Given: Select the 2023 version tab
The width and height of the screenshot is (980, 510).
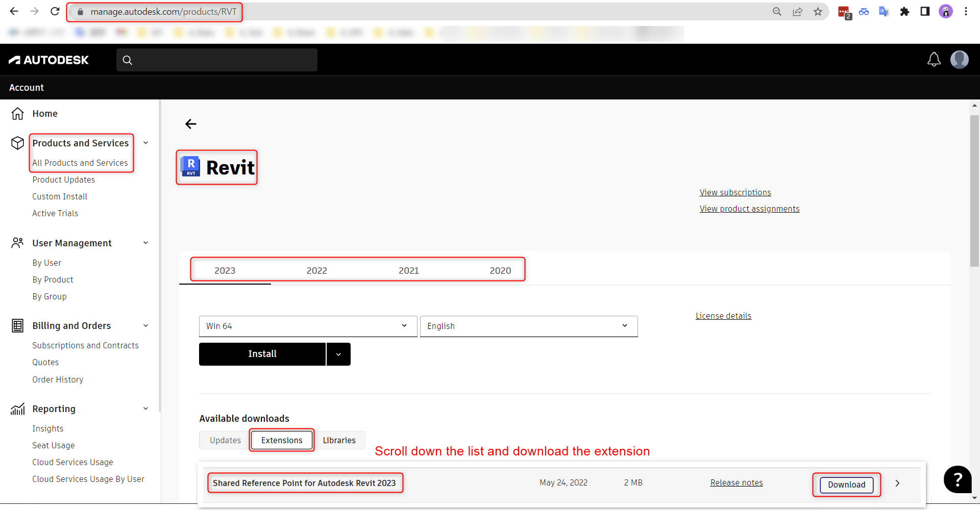Looking at the screenshot, I should pyautogui.click(x=225, y=271).
